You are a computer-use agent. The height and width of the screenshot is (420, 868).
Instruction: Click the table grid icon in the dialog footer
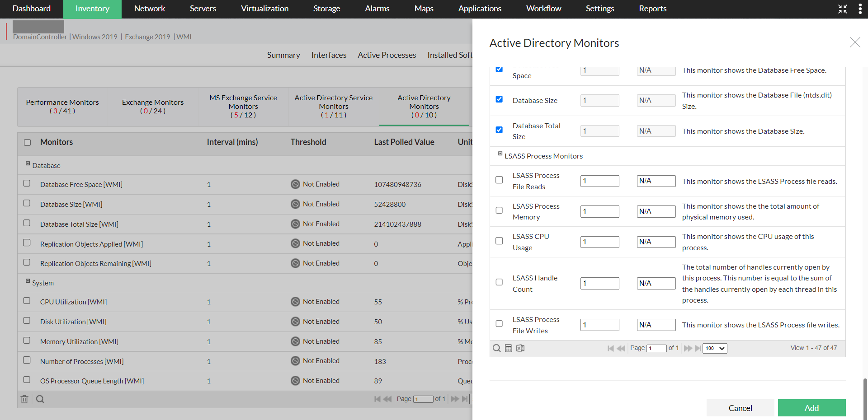pyautogui.click(x=509, y=348)
